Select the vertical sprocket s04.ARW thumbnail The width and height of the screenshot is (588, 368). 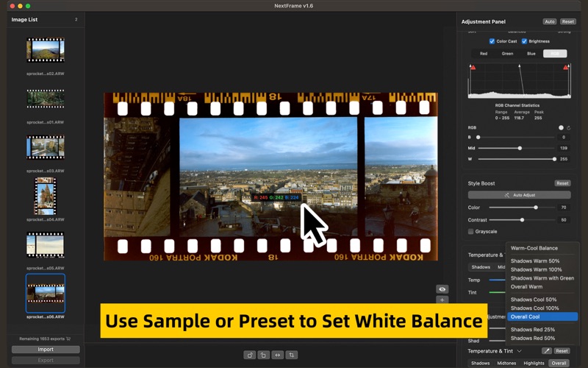tap(46, 196)
